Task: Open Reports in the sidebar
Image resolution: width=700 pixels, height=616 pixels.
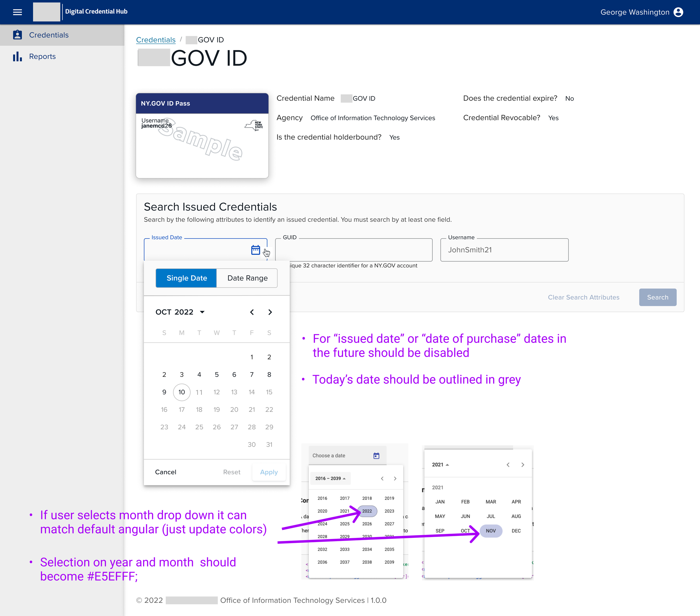Action: pyautogui.click(x=42, y=57)
